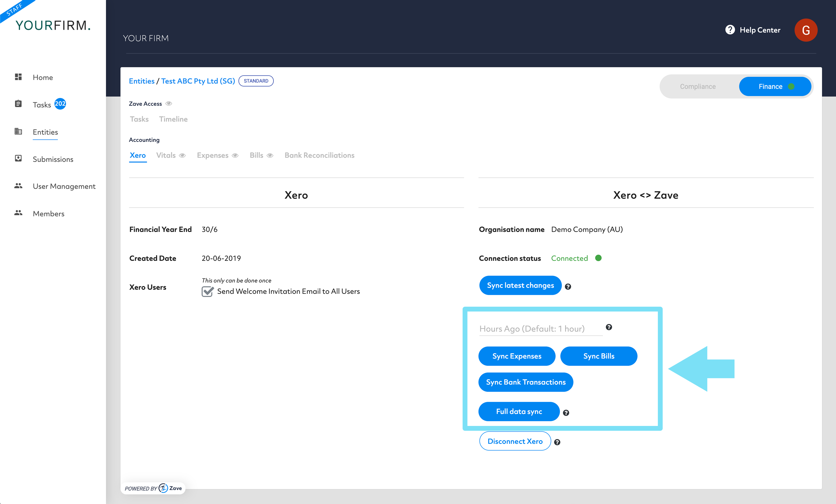The height and width of the screenshot is (504, 836).
Task: Click help icon beside Disconnect Xero
Action: point(557,442)
